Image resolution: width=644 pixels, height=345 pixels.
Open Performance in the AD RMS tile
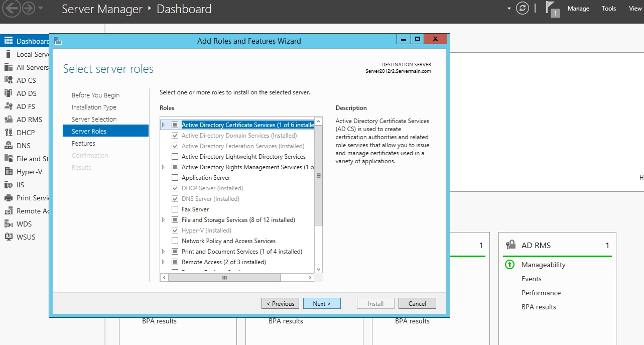coord(541,293)
